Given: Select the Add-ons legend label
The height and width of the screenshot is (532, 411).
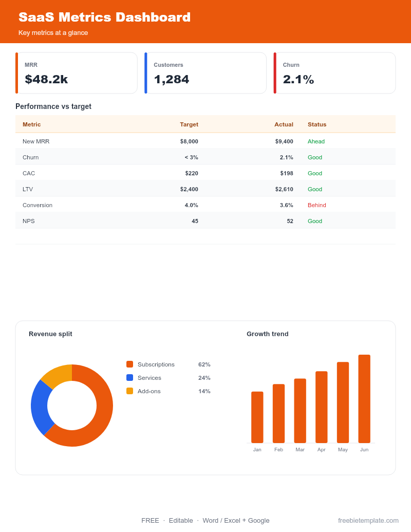Looking at the screenshot, I should pyautogui.click(x=149, y=391).
